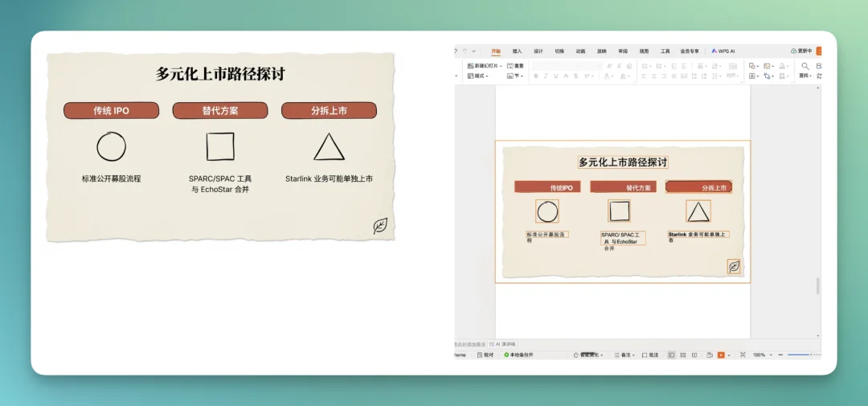Start slideshow with orange play button
This screenshot has height=406, width=868.
tap(721, 355)
